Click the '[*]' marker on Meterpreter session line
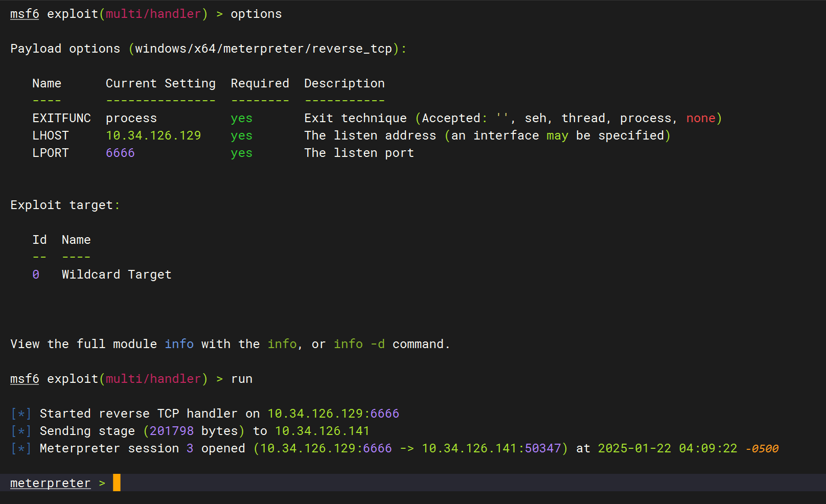This screenshot has width=826, height=504. (x=21, y=448)
